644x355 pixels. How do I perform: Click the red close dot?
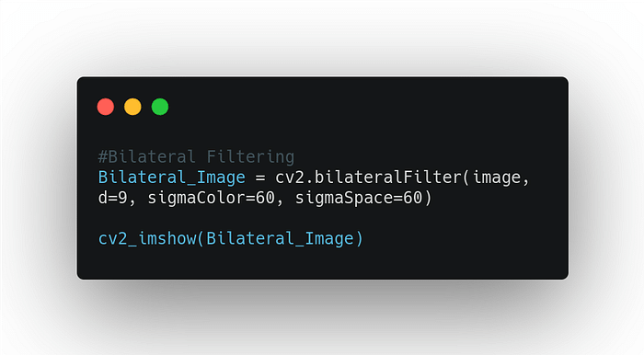106,107
